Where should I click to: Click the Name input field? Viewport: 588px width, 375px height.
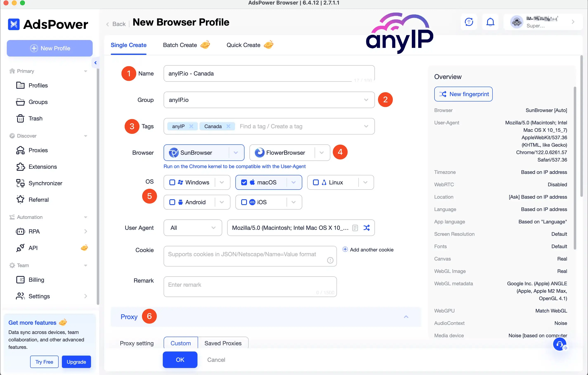(x=269, y=73)
